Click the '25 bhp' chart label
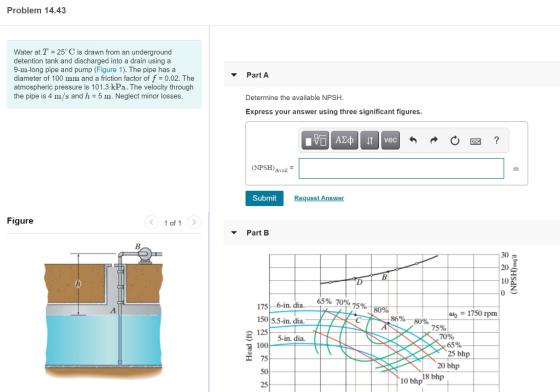This screenshot has width=560, height=392. pos(459,354)
